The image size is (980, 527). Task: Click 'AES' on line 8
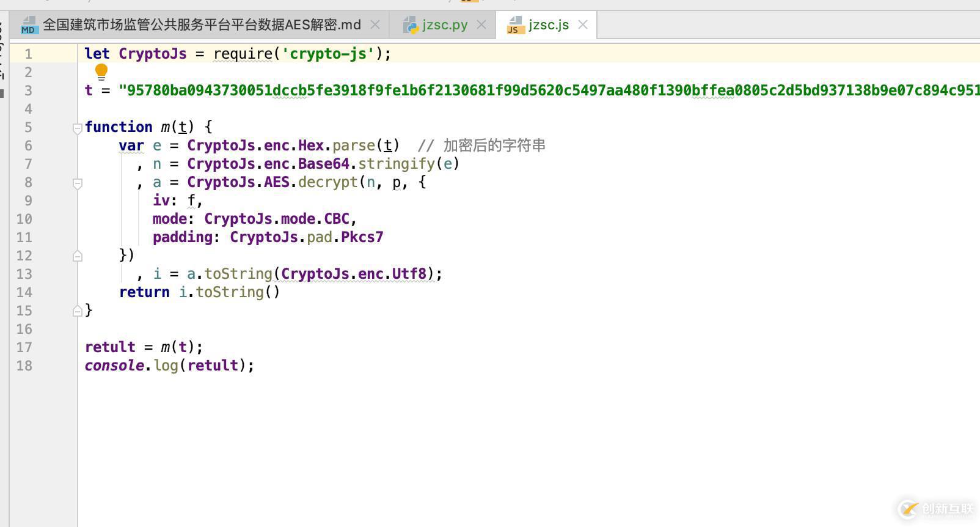[277, 182]
